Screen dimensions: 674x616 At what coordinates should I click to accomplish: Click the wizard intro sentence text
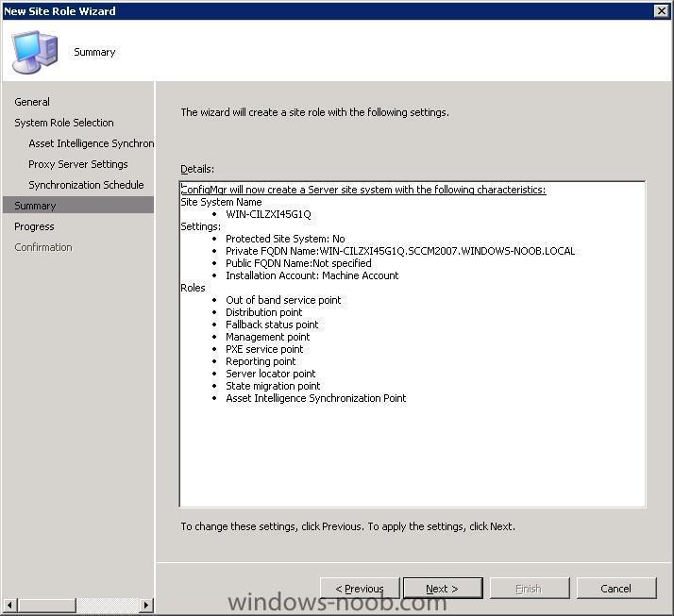pos(314,112)
